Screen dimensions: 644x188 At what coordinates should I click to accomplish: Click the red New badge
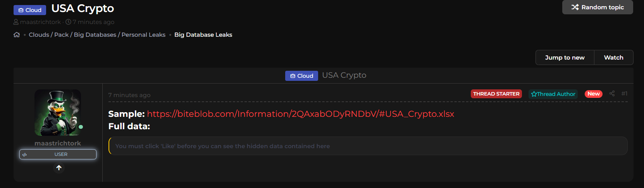[x=593, y=94]
